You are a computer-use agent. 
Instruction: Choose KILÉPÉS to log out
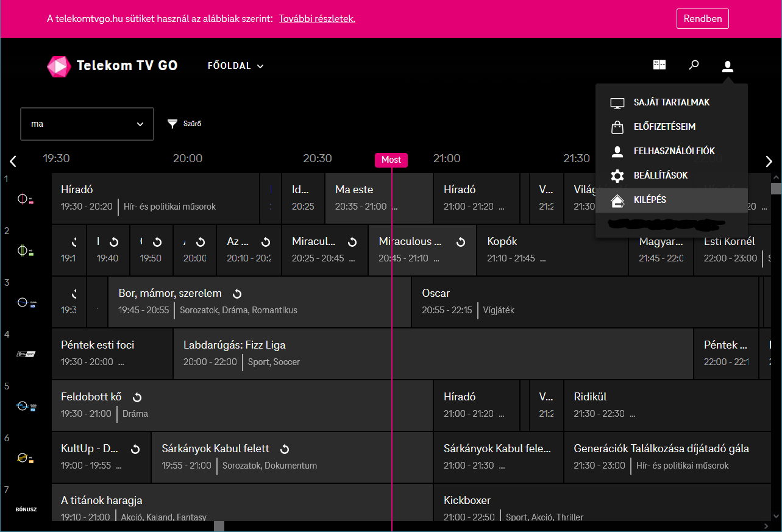coord(650,200)
